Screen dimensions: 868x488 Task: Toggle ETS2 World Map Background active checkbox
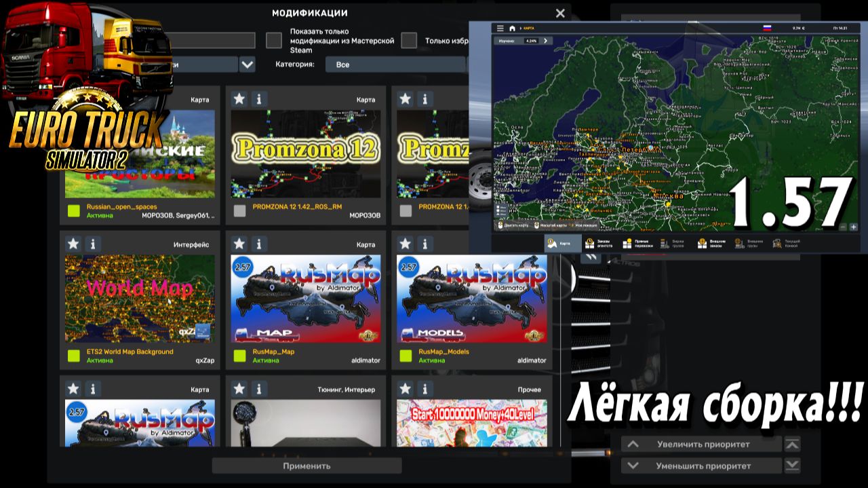pos(73,356)
